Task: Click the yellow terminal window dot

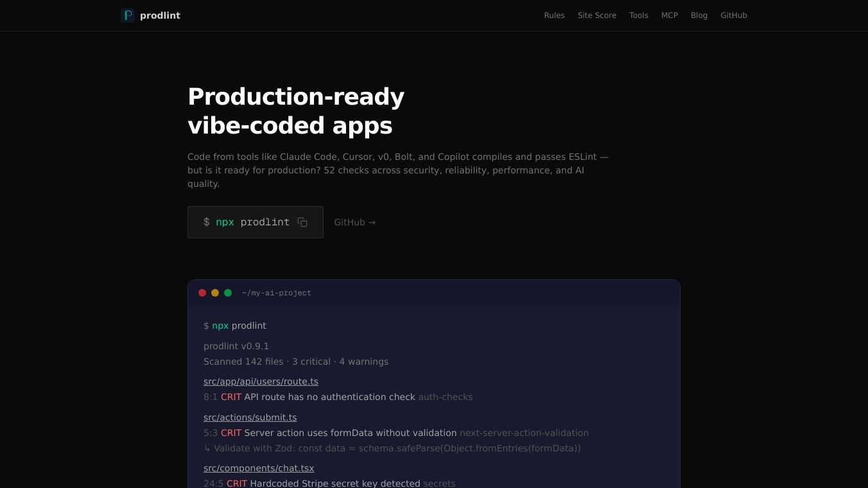Action: tap(215, 293)
